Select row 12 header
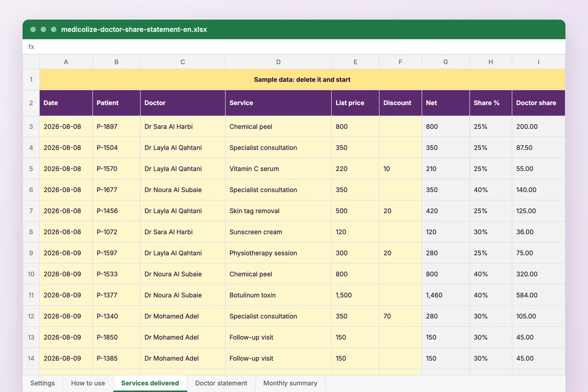 [x=31, y=316]
